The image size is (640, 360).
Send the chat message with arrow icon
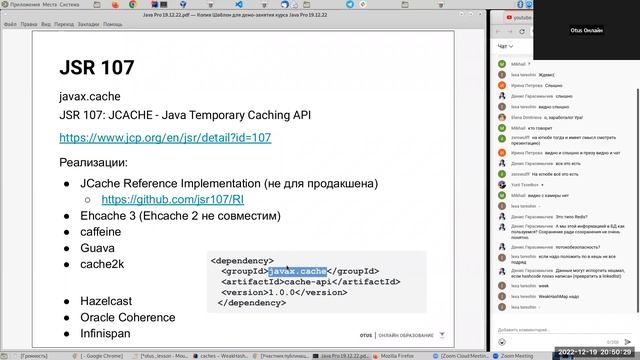pyautogui.click(x=627, y=342)
